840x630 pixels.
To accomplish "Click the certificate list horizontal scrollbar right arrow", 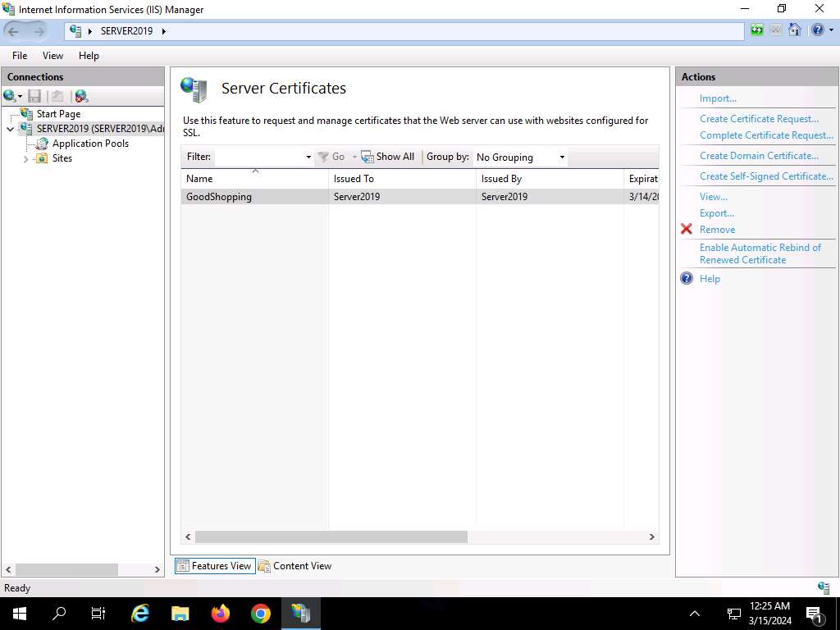I will [651, 536].
